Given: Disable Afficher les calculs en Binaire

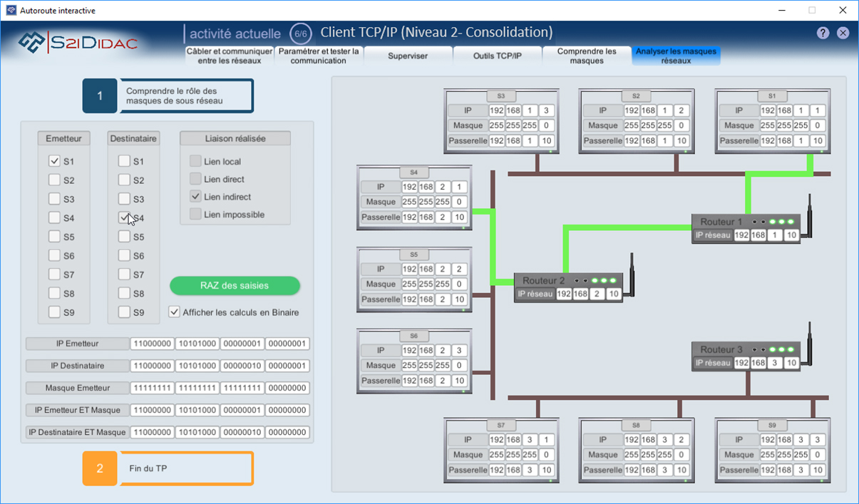Looking at the screenshot, I should 174,312.
